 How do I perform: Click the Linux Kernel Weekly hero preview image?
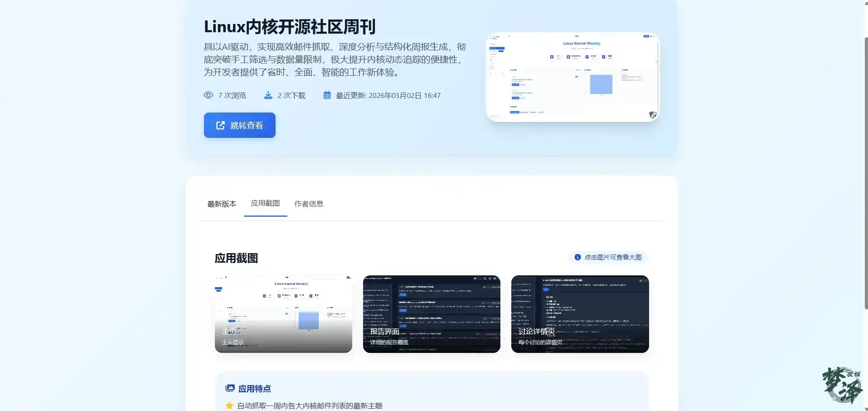pyautogui.click(x=572, y=76)
